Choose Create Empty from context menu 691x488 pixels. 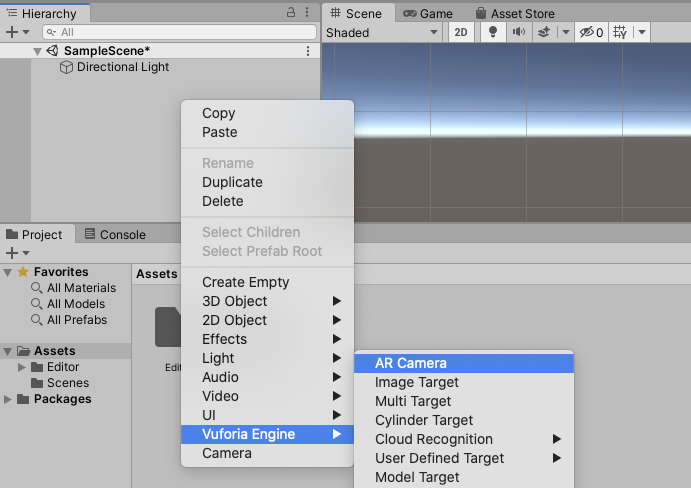(267, 282)
